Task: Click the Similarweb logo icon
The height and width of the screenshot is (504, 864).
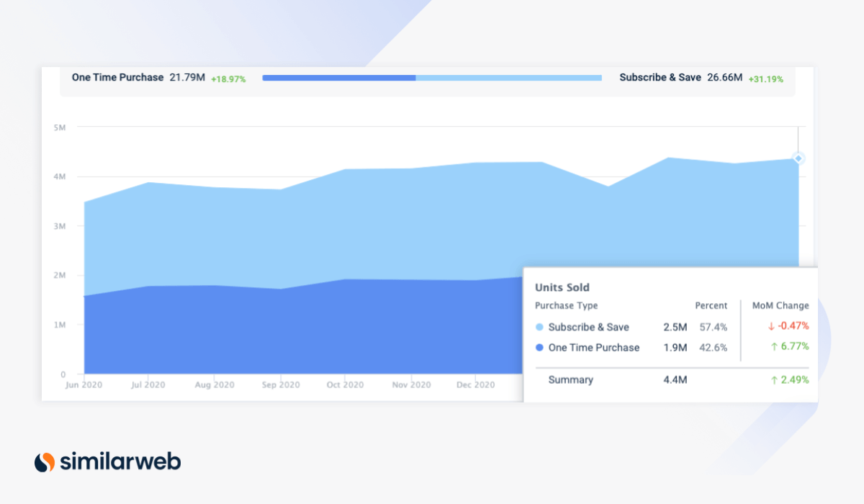Action: coord(45,462)
